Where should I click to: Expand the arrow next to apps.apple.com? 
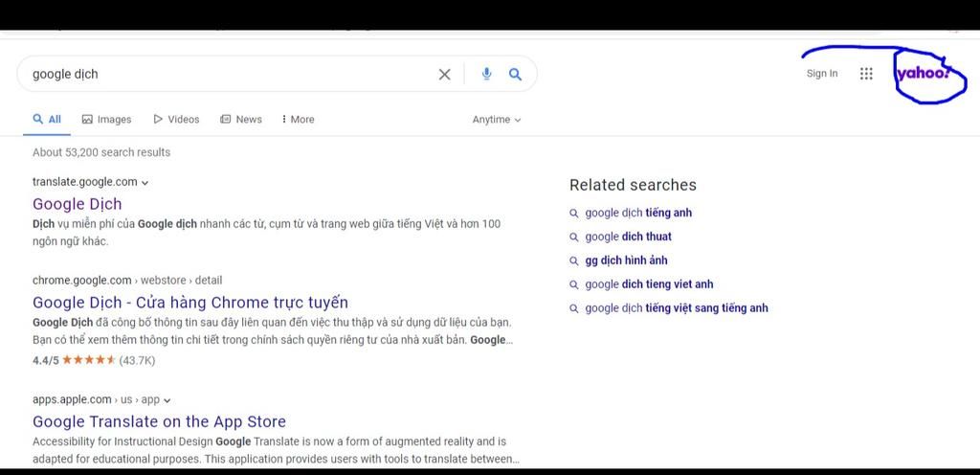pos(167,400)
